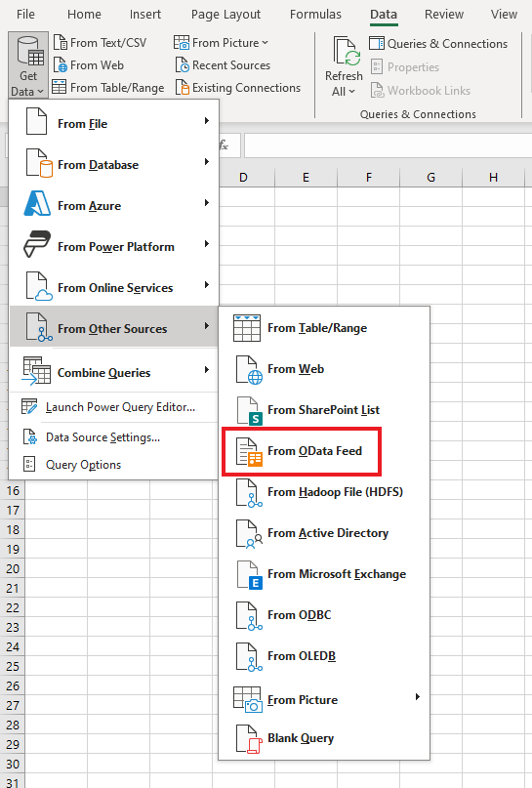Open the ribbon From Picture dropdown chevron
This screenshot has width=532, height=788.
pyautogui.click(x=265, y=43)
